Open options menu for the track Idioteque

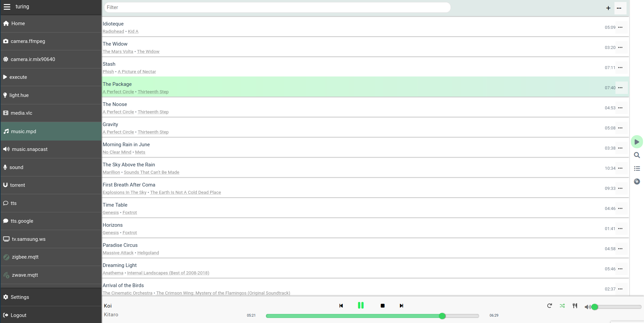coord(620,27)
